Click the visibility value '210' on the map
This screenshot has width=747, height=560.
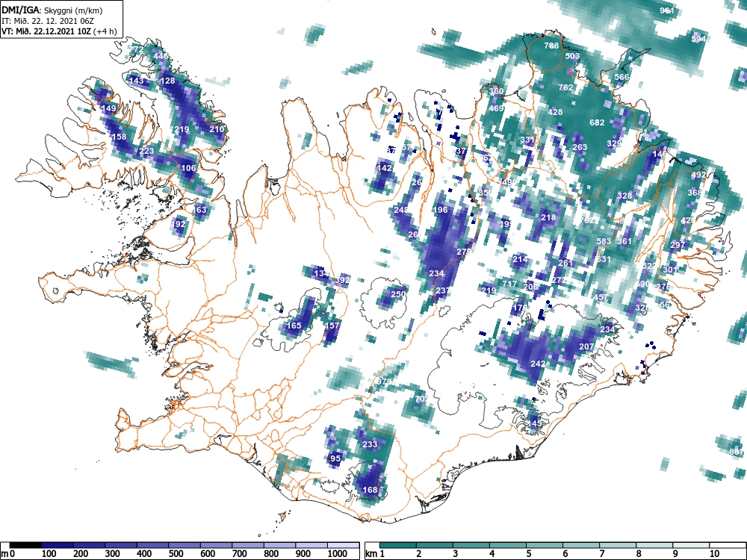[x=217, y=129]
